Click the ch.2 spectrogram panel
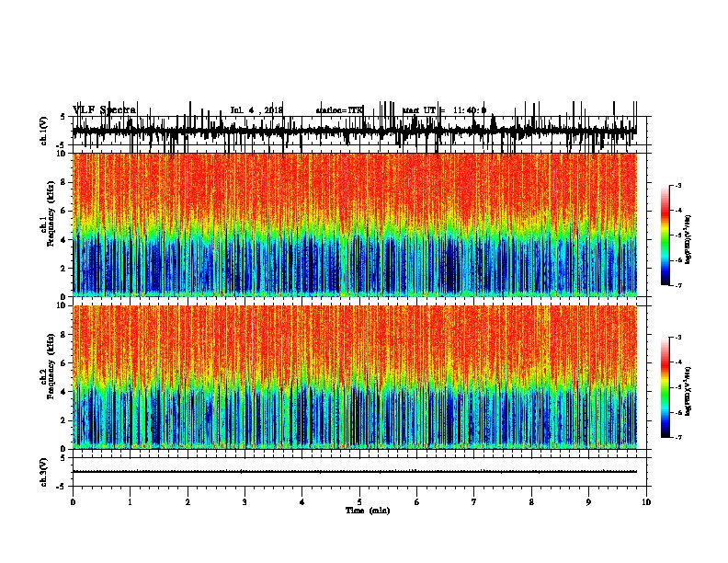This screenshot has height=563, width=728. (x=355, y=377)
